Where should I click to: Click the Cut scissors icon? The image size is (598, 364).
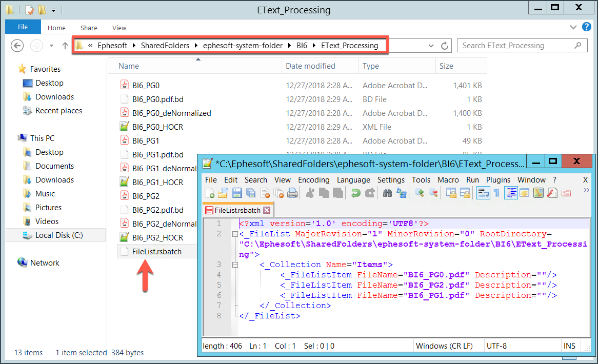coord(310,193)
